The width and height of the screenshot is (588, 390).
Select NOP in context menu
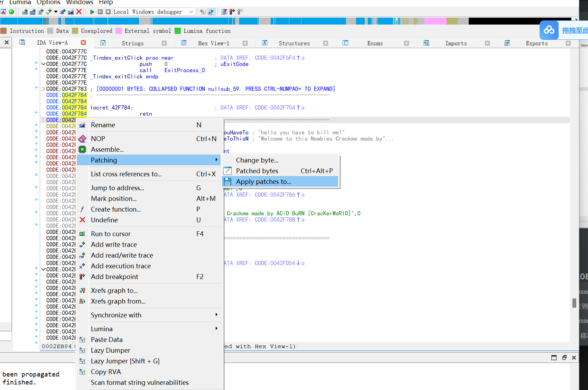(x=149, y=139)
